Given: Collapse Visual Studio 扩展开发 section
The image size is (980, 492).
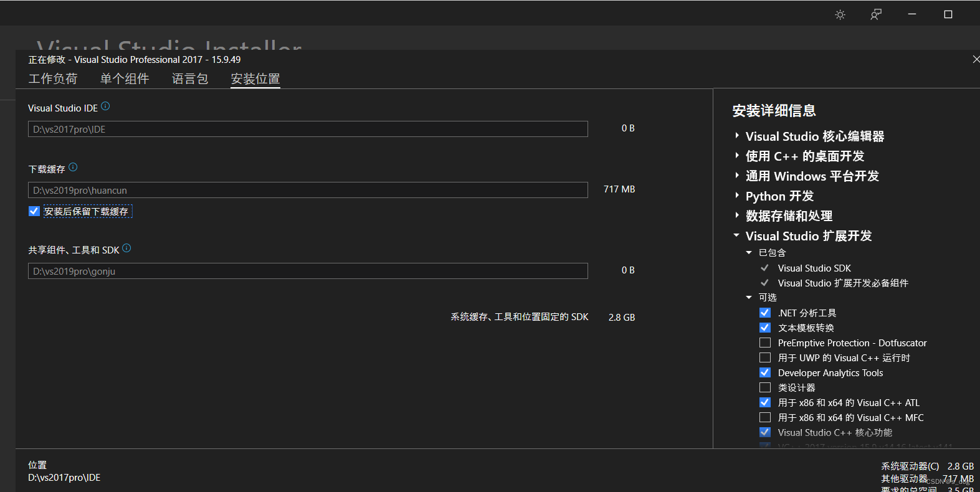Looking at the screenshot, I should pos(736,235).
